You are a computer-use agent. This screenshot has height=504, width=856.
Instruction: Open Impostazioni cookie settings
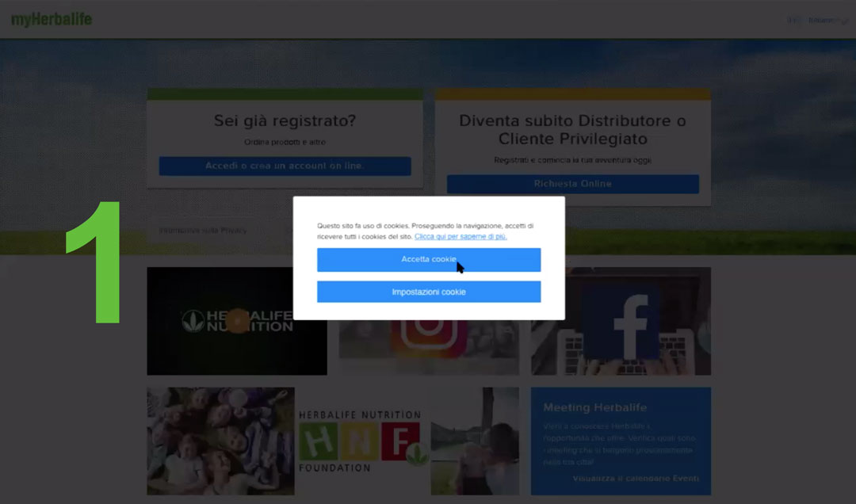tap(429, 292)
